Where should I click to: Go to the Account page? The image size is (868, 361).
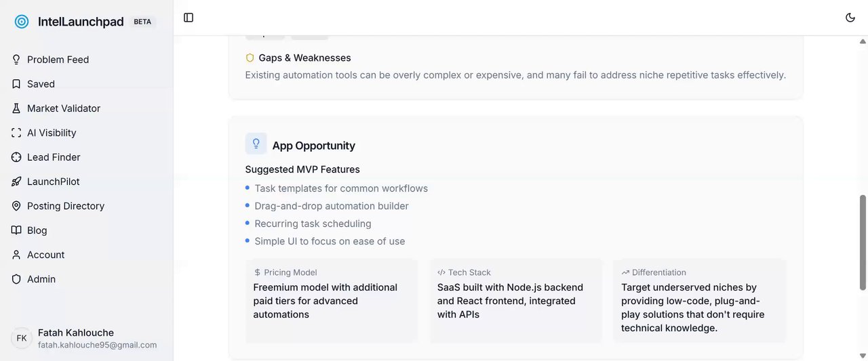tap(45, 255)
